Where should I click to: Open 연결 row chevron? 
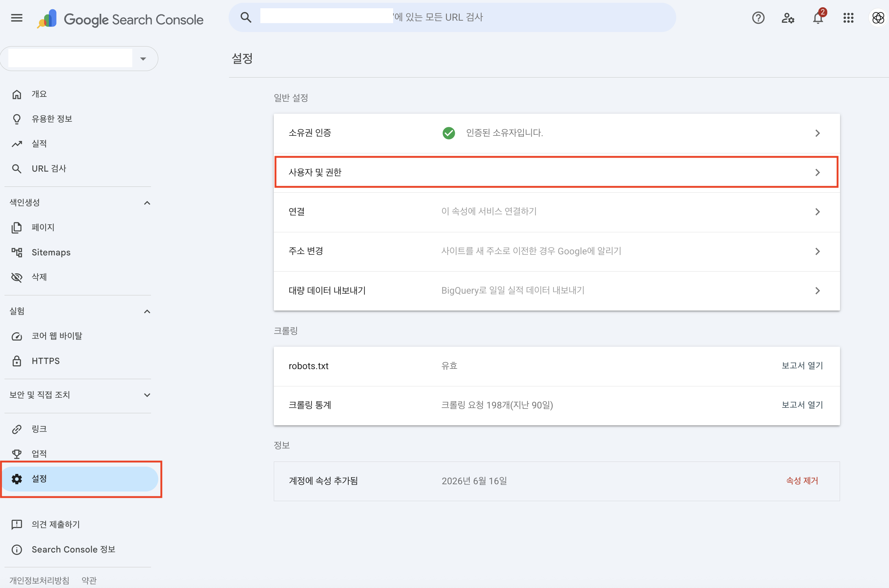point(818,212)
